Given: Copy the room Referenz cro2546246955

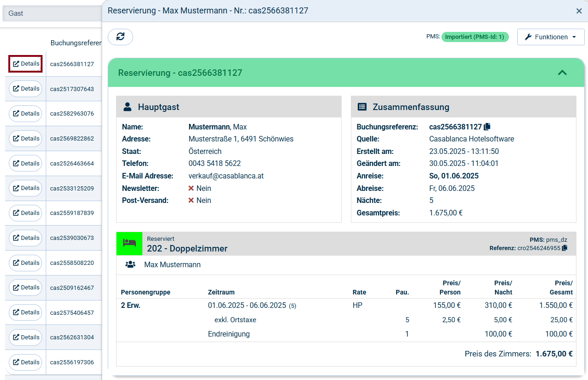Looking at the screenshot, I should point(564,248).
